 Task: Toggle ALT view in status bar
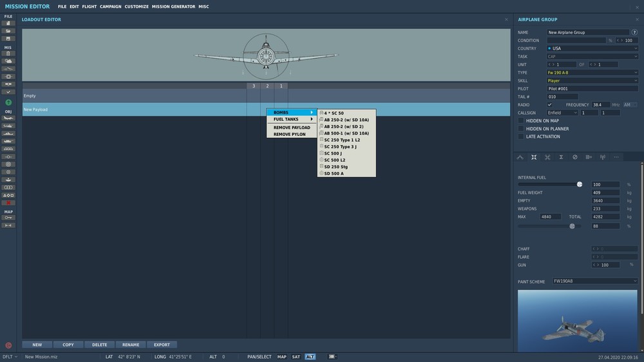pyautogui.click(x=310, y=357)
